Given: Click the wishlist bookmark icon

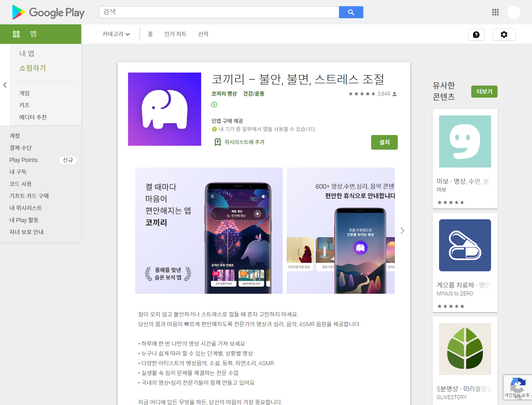Looking at the screenshot, I should pos(217,142).
